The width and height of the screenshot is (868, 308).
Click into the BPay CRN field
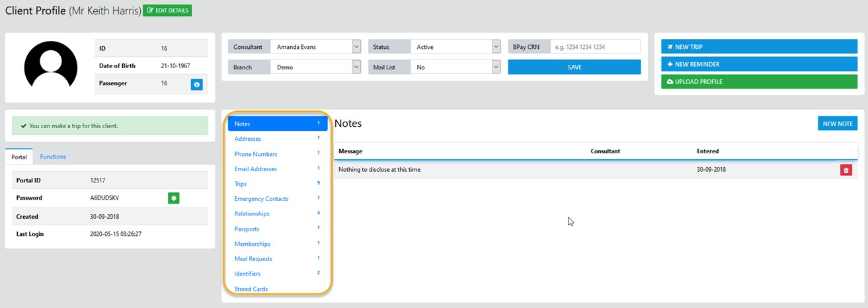(x=594, y=47)
